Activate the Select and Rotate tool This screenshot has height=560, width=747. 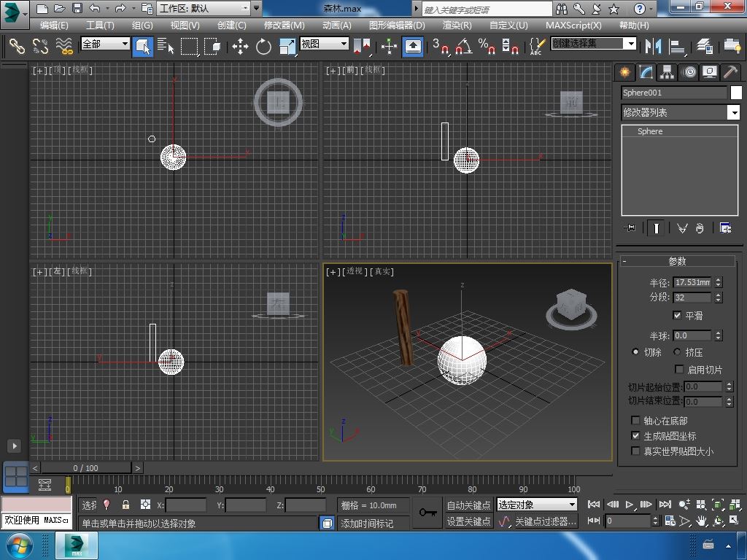(263, 47)
